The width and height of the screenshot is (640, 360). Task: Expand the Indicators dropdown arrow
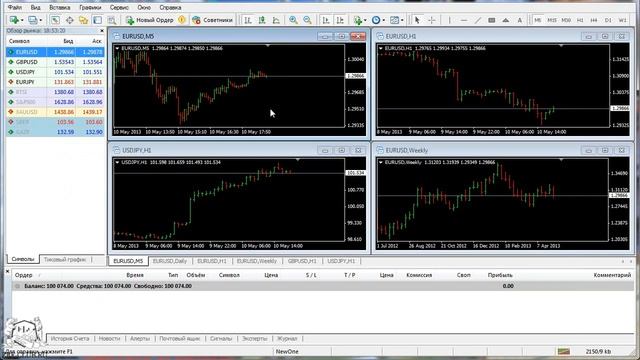pyautogui.click(x=365, y=20)
